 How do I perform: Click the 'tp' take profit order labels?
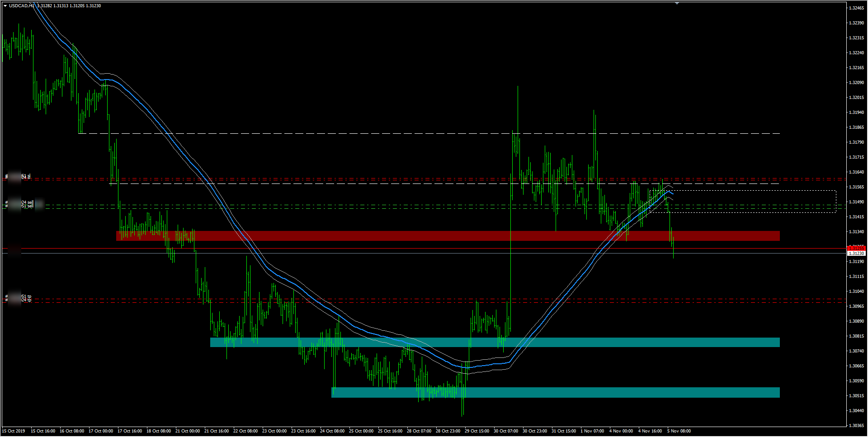pyautogui.click(x=26, y=298)
